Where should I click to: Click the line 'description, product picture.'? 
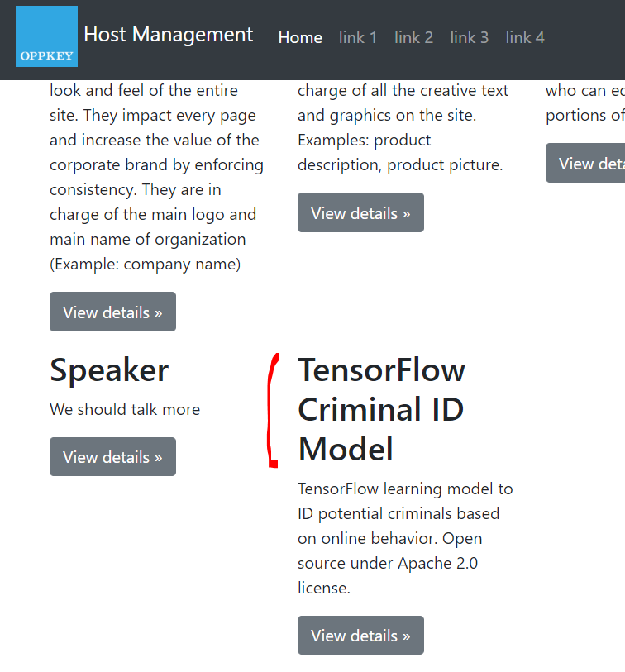pyautogui.click(x=400, y=165)
